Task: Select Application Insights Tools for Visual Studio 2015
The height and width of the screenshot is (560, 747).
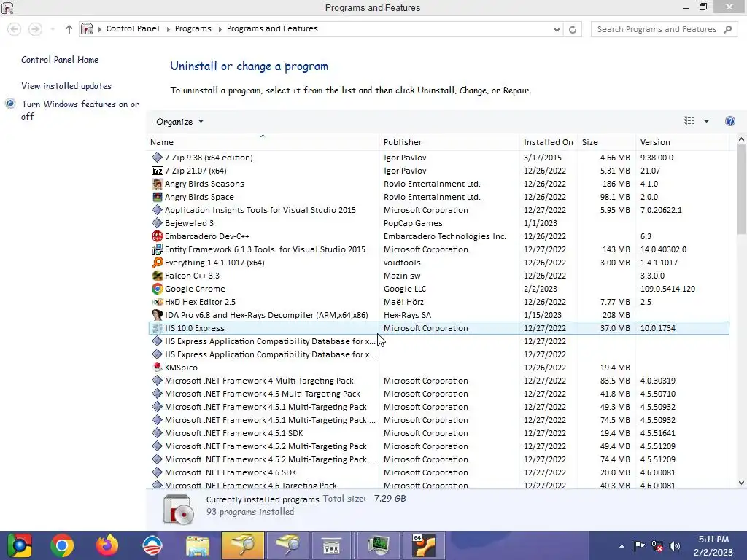Action: [x=438, y=210]
